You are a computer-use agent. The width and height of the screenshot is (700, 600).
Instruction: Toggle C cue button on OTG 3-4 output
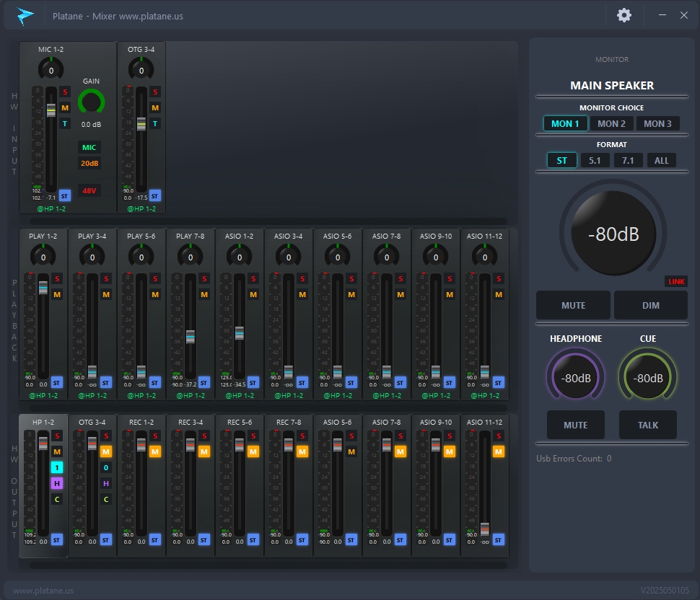tap(106, 499)
